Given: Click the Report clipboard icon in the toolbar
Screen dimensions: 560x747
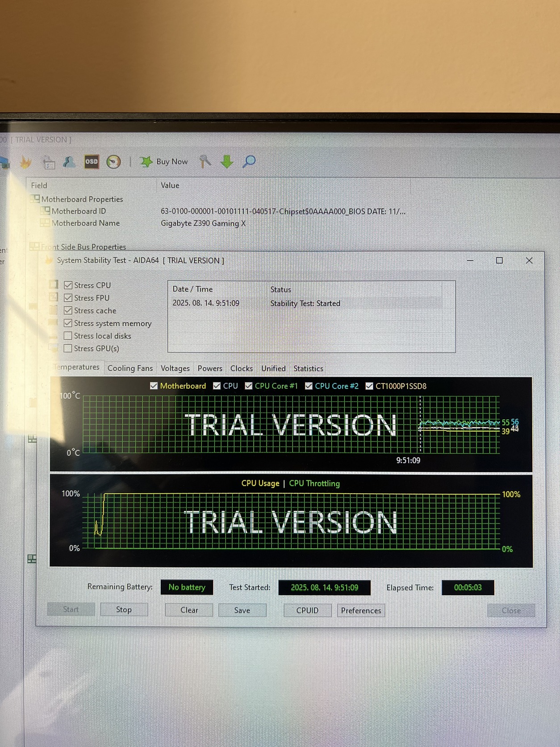Looking at the screenshot, I should click(x=49, y=163).
